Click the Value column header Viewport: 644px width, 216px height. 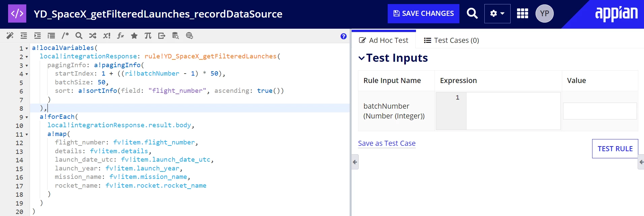click(576, 80)
